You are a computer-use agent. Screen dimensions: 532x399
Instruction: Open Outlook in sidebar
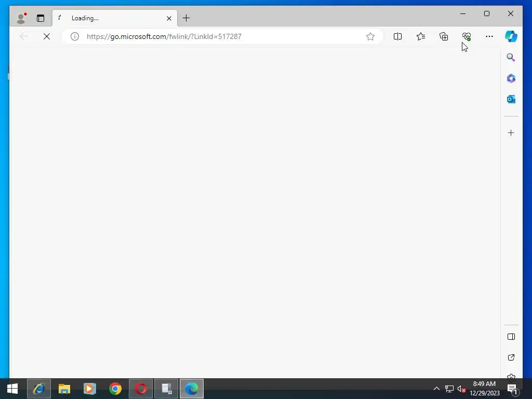point(511,99)
